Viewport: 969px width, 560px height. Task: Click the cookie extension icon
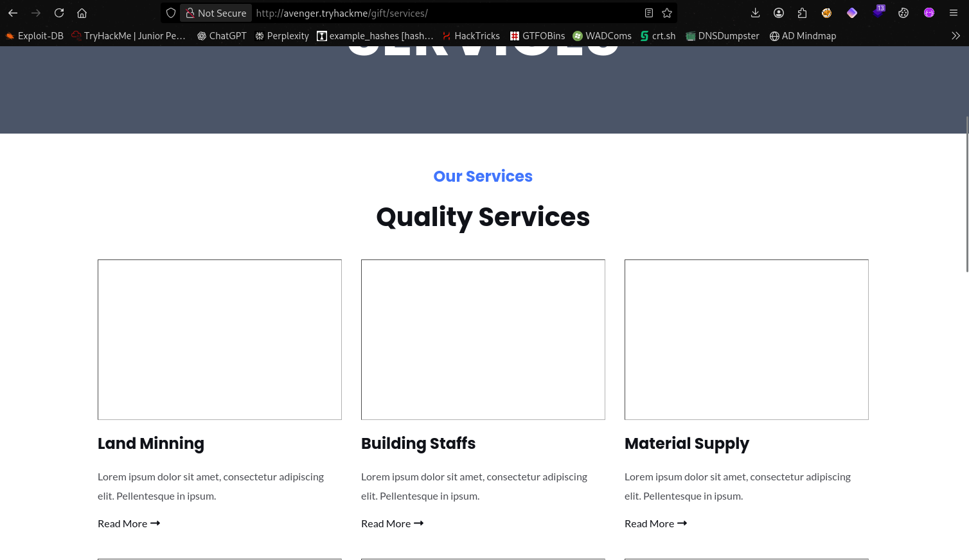click(x=903, y=13)
